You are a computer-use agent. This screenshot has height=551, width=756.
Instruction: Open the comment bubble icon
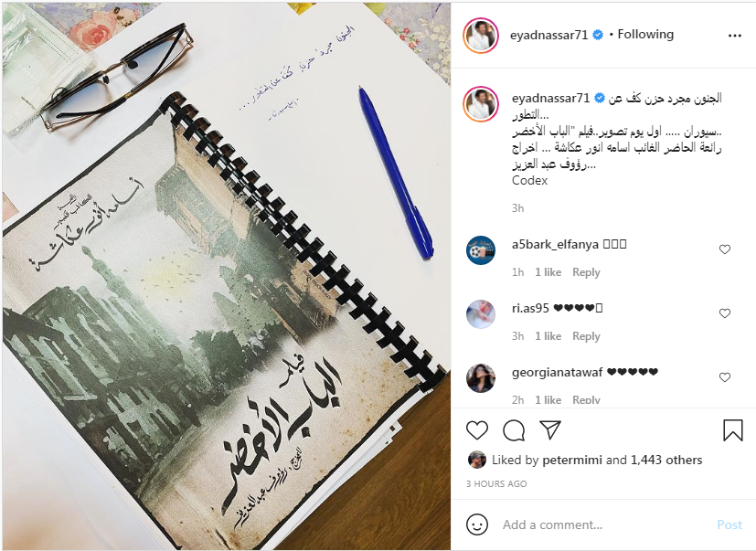[514, 430]
